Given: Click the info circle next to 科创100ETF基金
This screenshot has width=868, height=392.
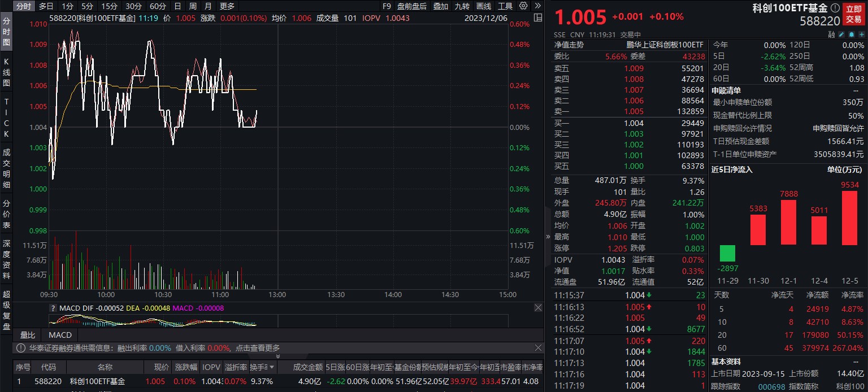Looking at the screenshot, I should pos(834,8).
